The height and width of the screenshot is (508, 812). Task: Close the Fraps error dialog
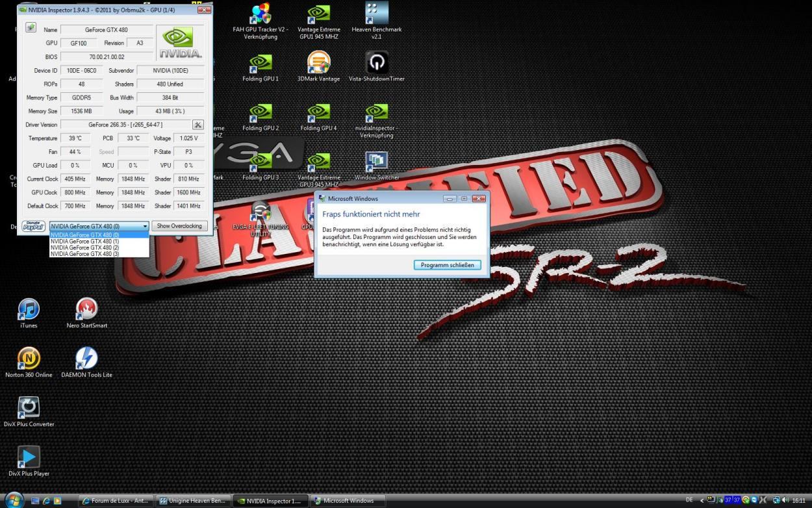[x=479, y=198]
